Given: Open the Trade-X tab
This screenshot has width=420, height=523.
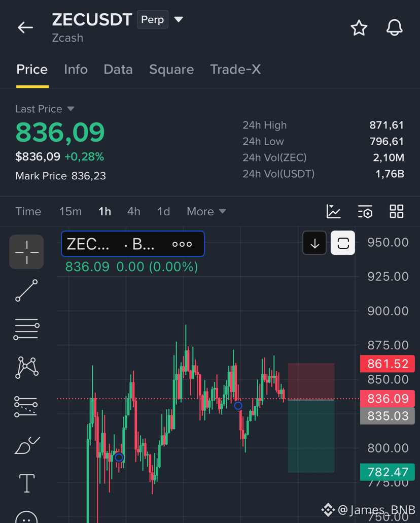Looking at the screenshot, I should click(235, 70).
